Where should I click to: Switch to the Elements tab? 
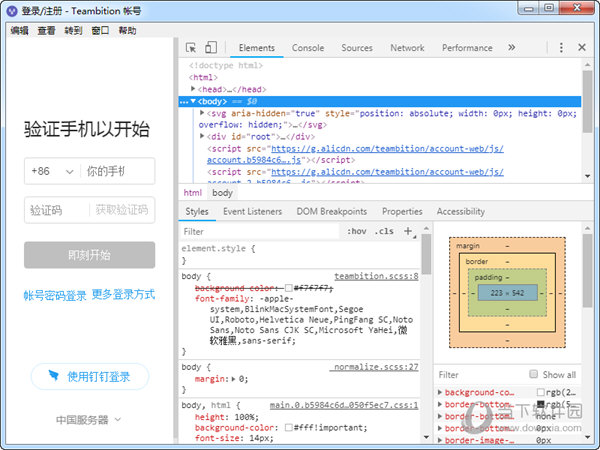[257, 48]
